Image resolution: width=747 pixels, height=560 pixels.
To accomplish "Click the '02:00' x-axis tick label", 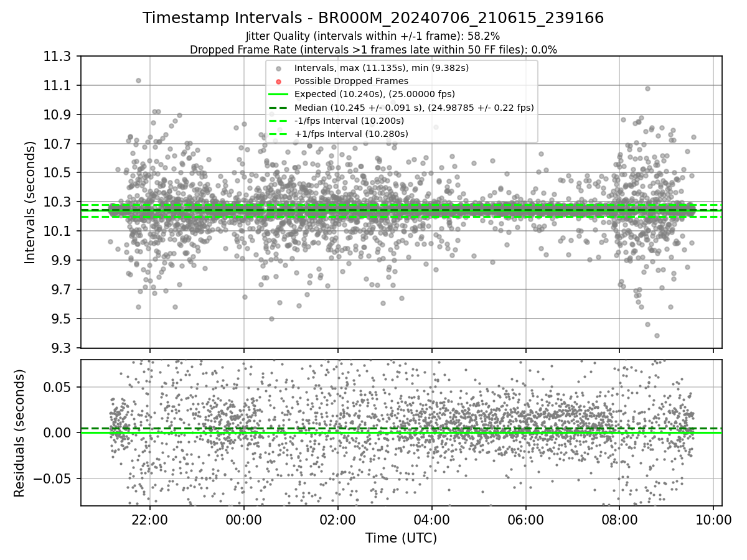I will click(337, 520).
